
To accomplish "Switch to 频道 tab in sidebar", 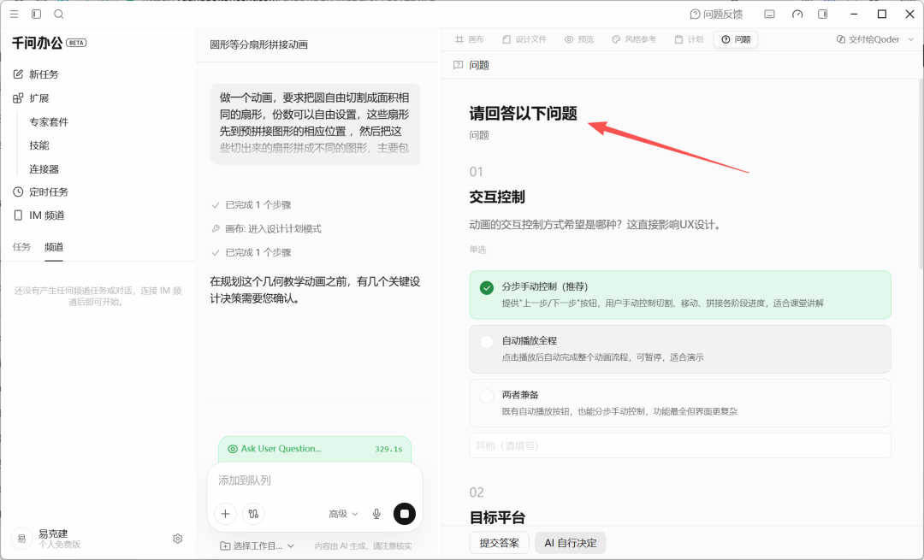I will pos(54,247).
